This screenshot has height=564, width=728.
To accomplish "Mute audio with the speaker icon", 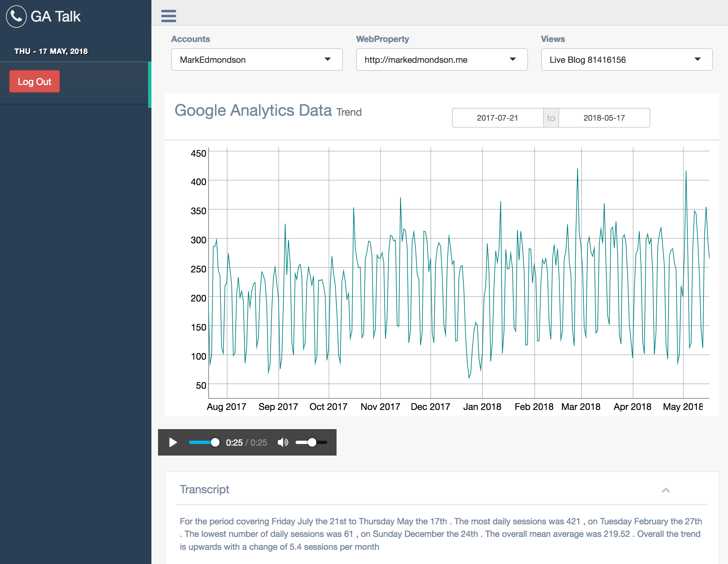I will pos(283,442).
